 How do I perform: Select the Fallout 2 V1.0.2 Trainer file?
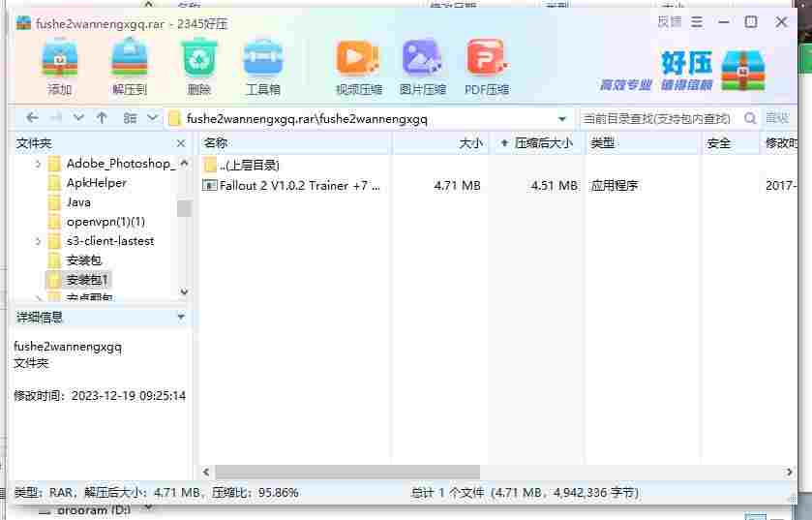click(x=291, y=185)
